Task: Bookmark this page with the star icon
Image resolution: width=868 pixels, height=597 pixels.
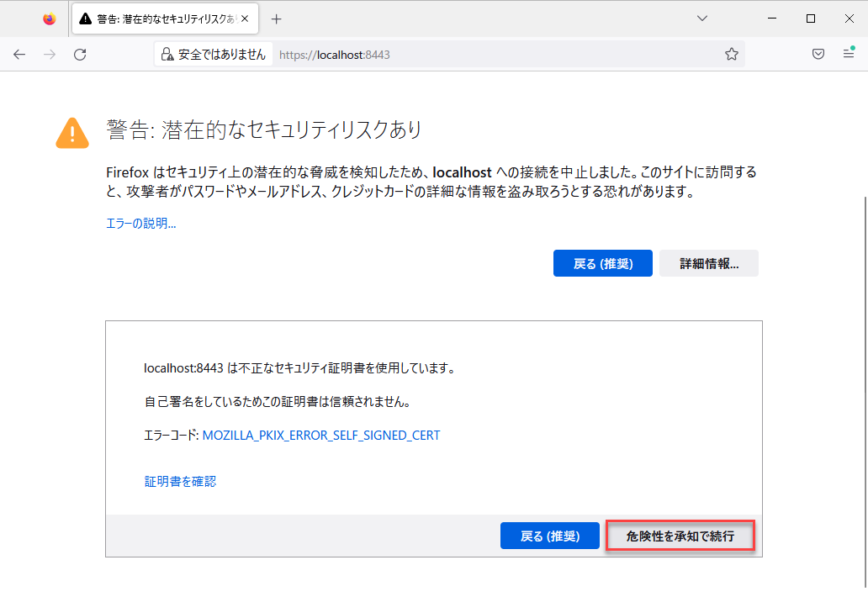Action: (x=732, y=53)
